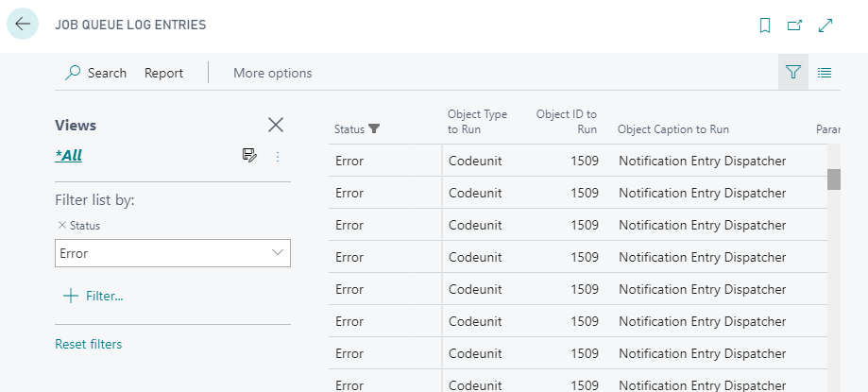Toggle the filter pane funnel icon
868x392 pixels.
[x=793, y=73]
